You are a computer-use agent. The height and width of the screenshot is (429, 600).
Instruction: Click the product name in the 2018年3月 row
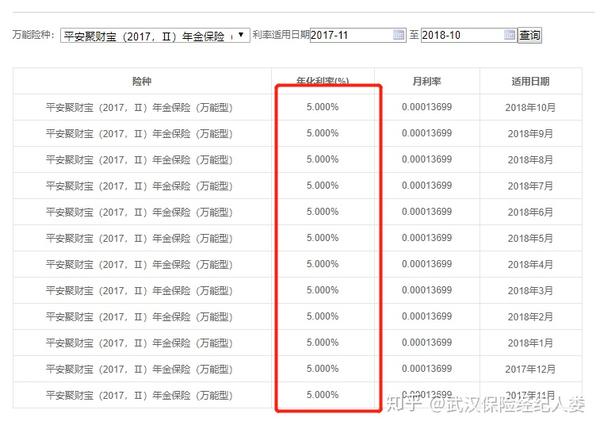pos(139,291)
